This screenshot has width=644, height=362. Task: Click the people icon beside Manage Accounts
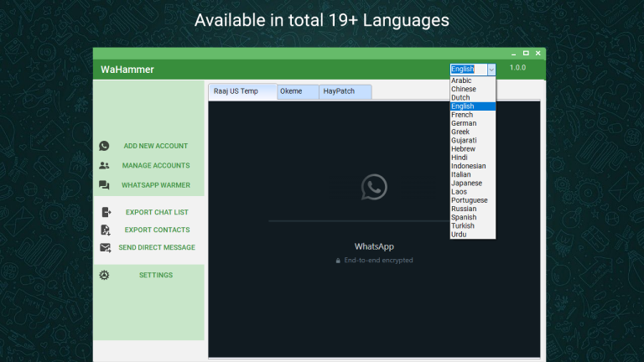click(x=104, y=166)
